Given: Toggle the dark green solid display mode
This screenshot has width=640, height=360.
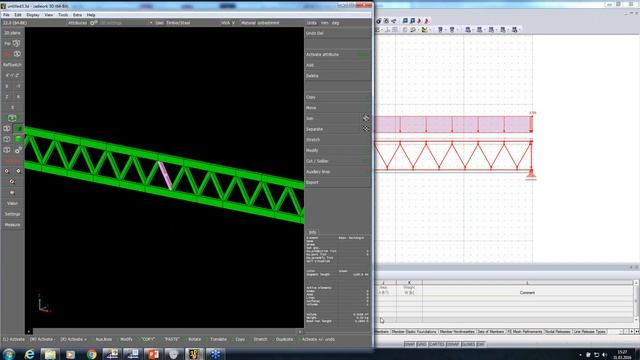Looking at the screenshot, I should point(18,129).
